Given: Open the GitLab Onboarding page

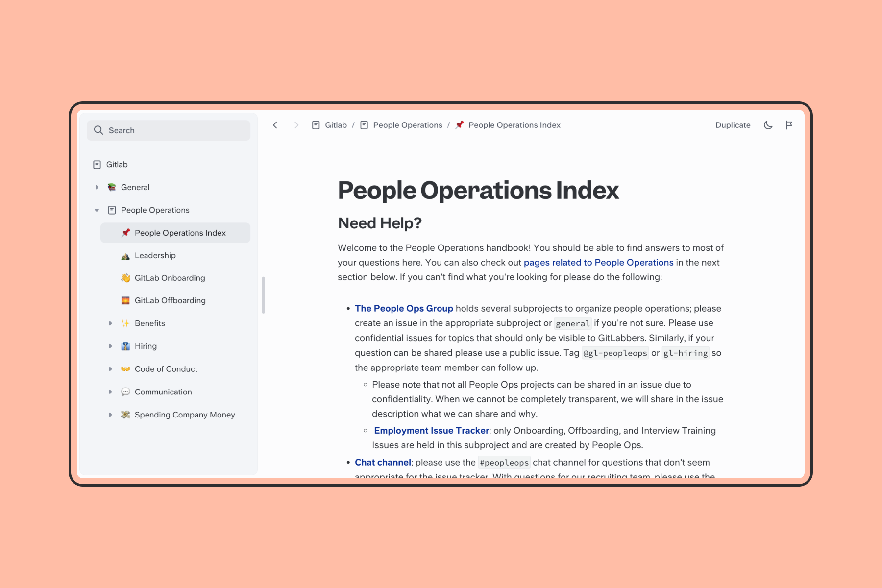Looking at the screenshot, I should point(170,278).
